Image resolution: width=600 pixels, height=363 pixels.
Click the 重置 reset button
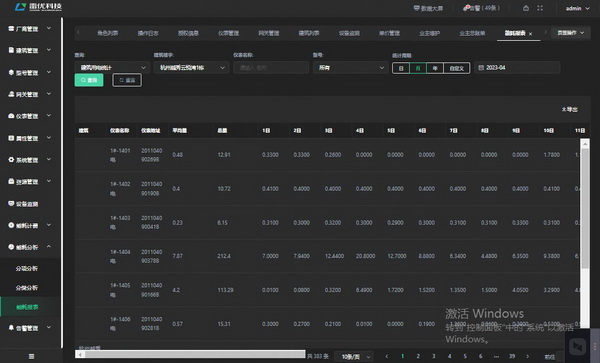[127, 80]
